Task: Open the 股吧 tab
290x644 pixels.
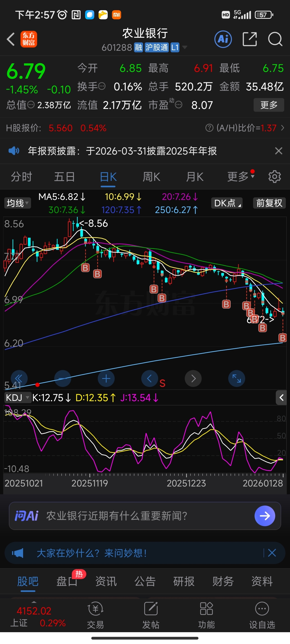Action: point(28,581)
